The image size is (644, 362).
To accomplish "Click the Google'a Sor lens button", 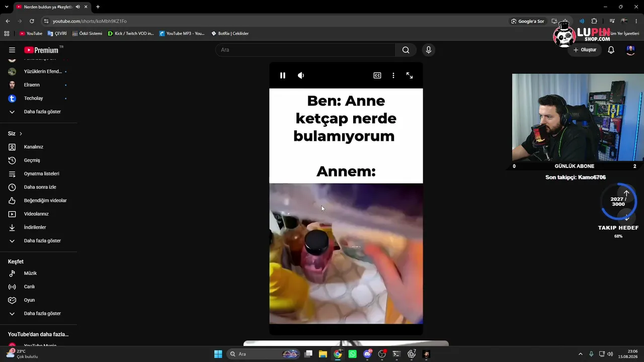I will pos(528,21).
